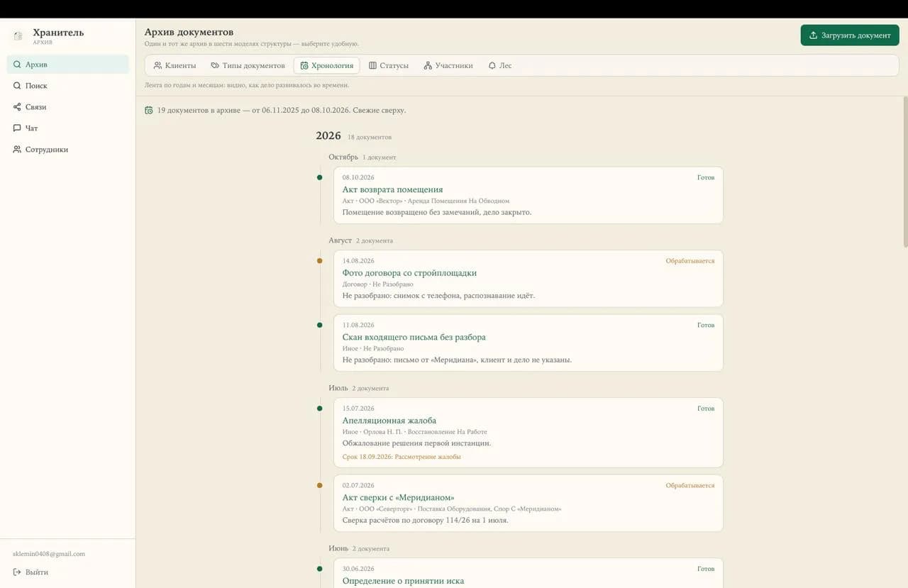Screen dimensions: 908x588
Task: Click the Связи share-nodes icon
Action: click(x=17, y=107)
